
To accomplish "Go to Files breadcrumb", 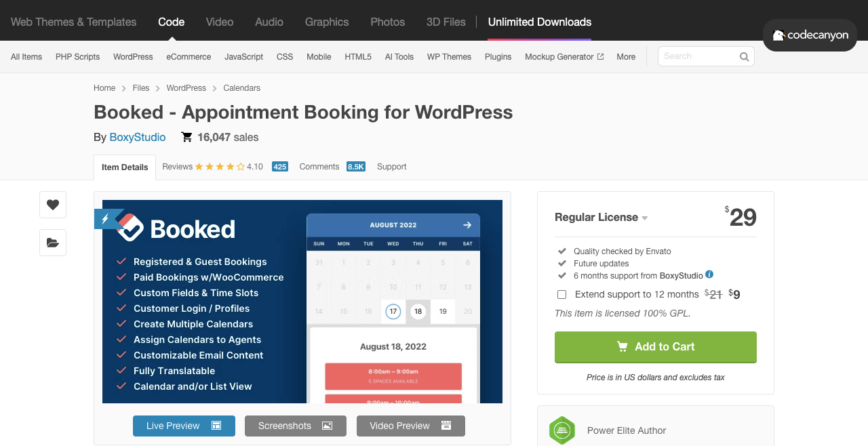I will coord(141,88).
